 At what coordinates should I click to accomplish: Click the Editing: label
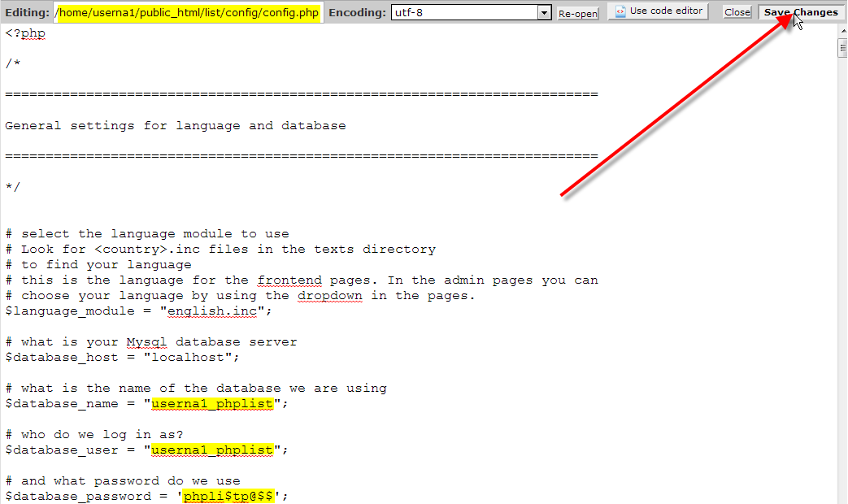27,13
